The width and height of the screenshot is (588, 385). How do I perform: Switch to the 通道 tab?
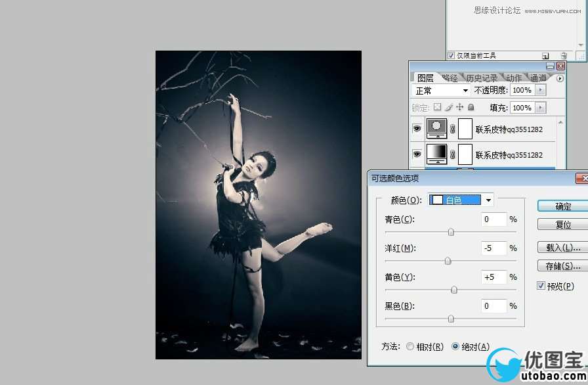point(538,78)
